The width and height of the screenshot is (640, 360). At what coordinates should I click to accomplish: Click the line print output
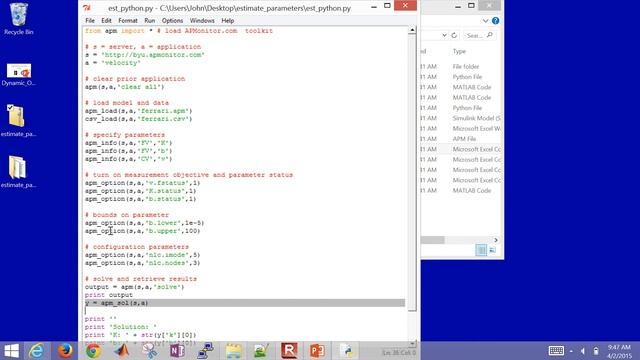pos(109,295)
